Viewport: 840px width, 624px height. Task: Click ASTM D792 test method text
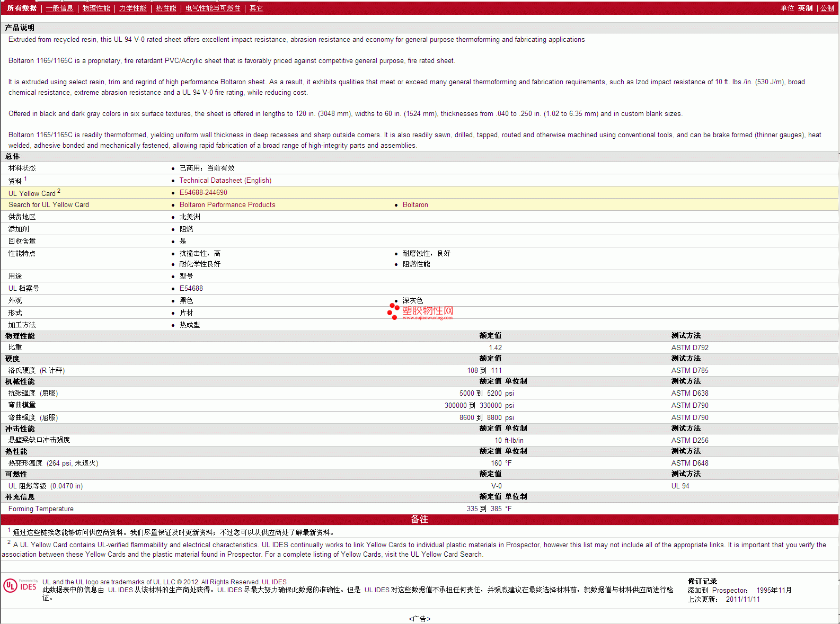coord(689,347)
